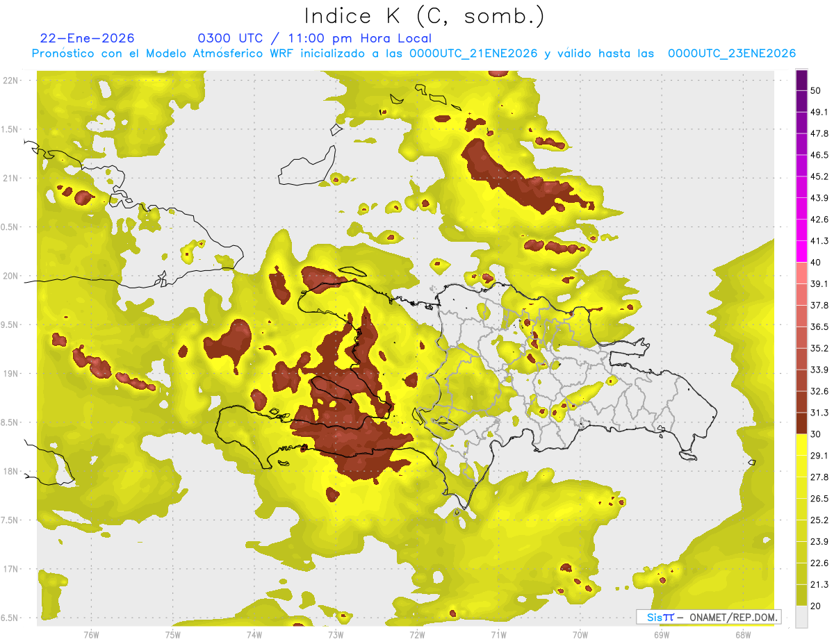Click latitude label "8.5N"
This screenshot has width=834, height=644.
point(10,422)
